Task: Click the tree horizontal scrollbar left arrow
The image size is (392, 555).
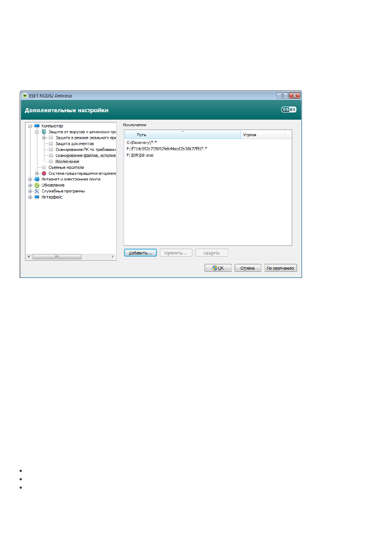Action: pos(29,257)
